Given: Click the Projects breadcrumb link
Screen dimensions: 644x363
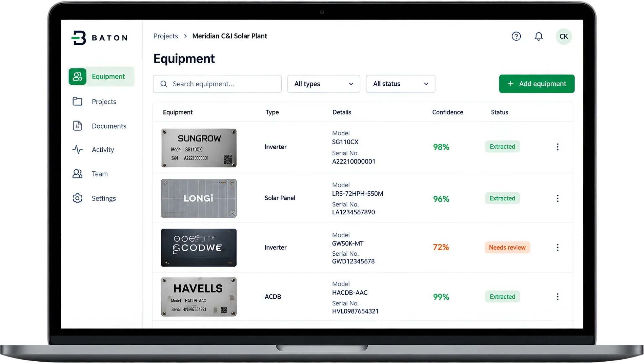Looking at the screenshot, I should tap(165, 36).
